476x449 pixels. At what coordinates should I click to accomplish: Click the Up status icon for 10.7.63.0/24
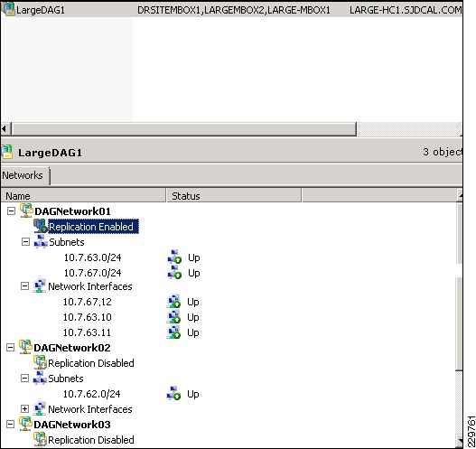[x=174, y=257]
